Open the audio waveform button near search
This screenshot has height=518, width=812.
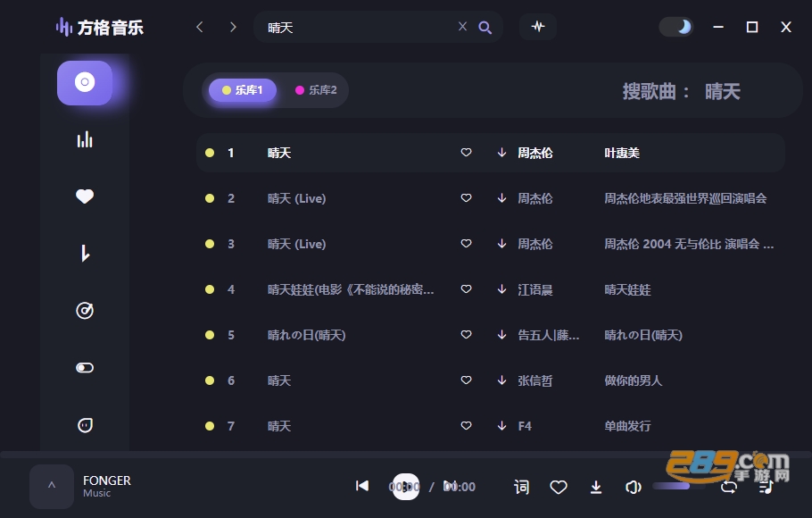(x=538, y=27)
